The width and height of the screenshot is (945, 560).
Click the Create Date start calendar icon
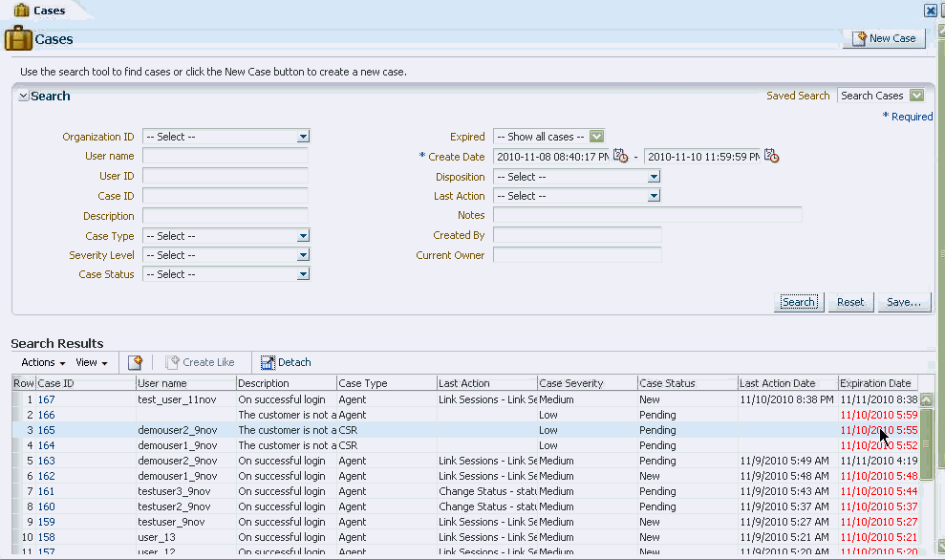click(x=621, y=156)
